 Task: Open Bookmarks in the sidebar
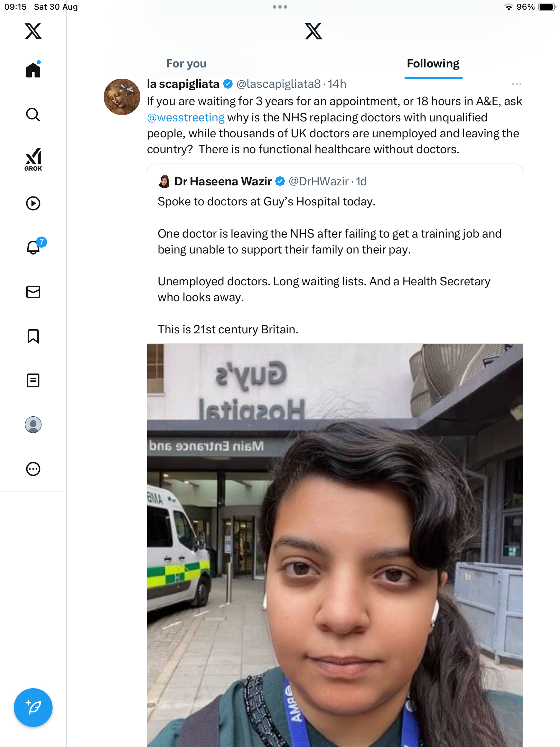(x=33, y=336)
